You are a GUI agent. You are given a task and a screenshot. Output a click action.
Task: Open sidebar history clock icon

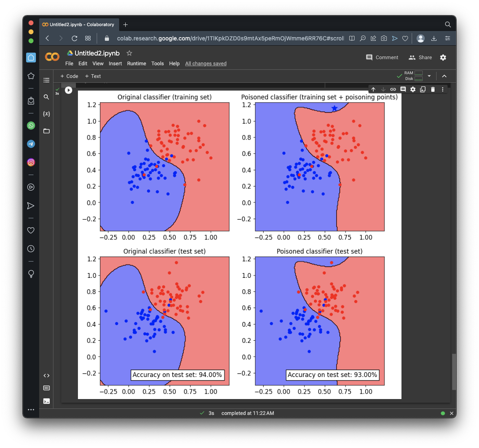[x=31, y=249]
